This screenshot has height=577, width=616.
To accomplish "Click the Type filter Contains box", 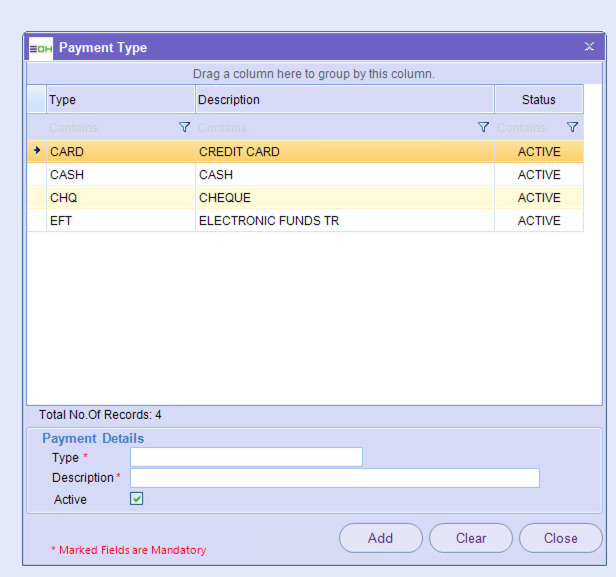I will pyautogui.click(x=110, y=128).
